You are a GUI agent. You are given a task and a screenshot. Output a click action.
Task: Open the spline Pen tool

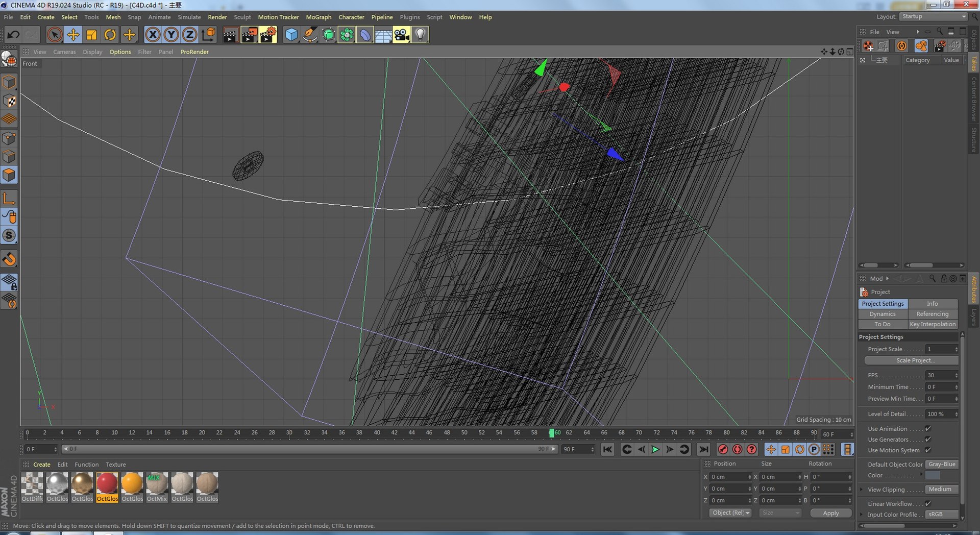tap(310, 35)
